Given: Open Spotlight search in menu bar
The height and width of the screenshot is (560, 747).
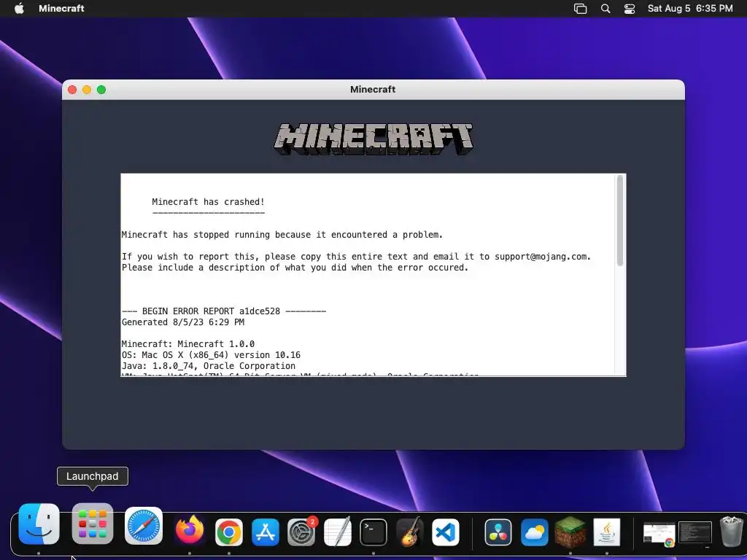Looking at the screenshot, I should click(605, 9).
